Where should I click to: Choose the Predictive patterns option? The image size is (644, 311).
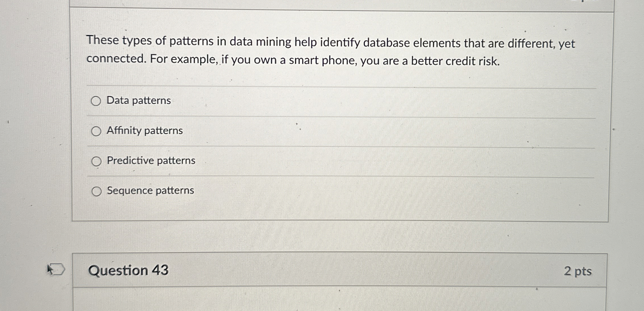[96, 161]
